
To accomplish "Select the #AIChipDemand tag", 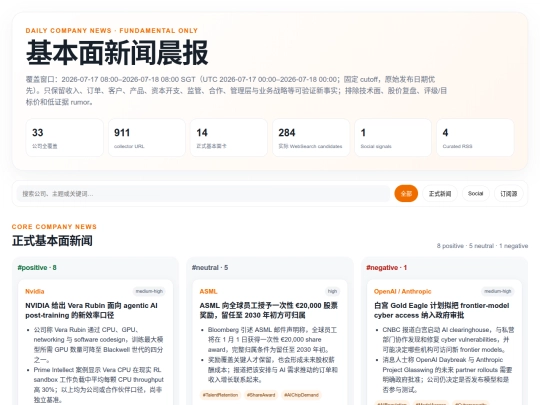I will (x=301, y=395).
